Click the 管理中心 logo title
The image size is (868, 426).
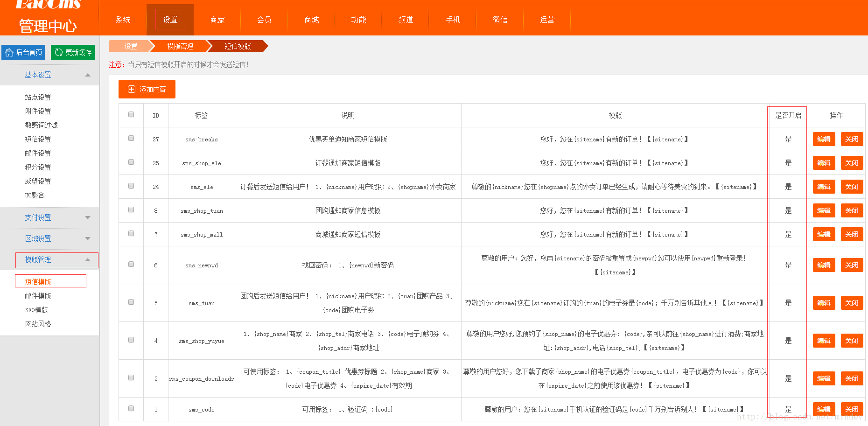[48, 26]
